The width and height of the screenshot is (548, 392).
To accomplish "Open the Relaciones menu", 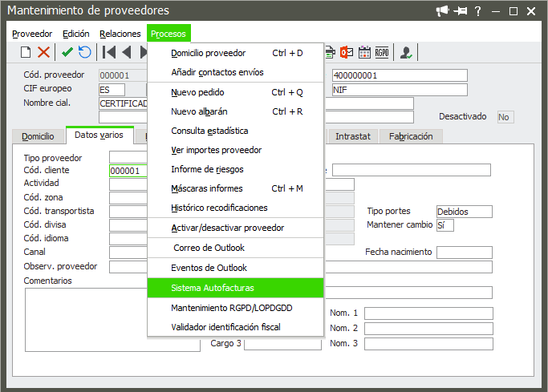I will (x=120, y=34).
